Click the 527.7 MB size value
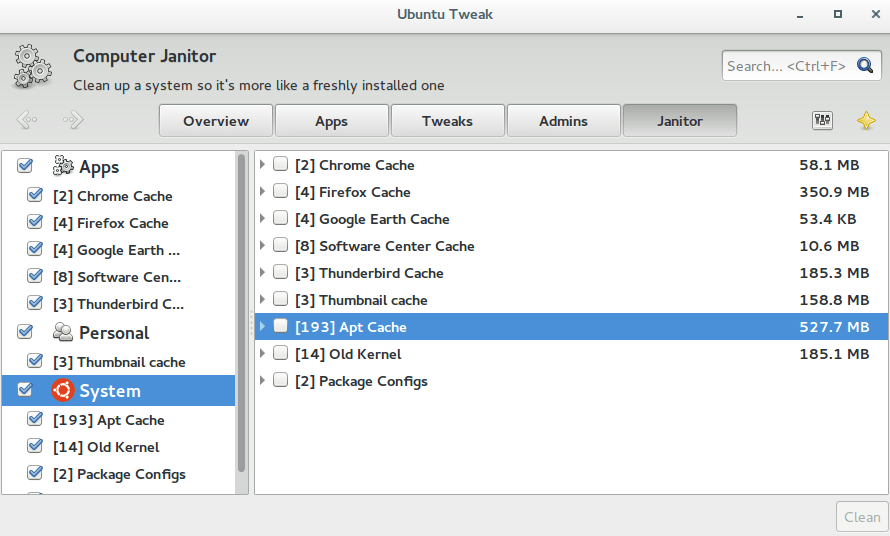 pyautogui.click(x=834, y=327)
